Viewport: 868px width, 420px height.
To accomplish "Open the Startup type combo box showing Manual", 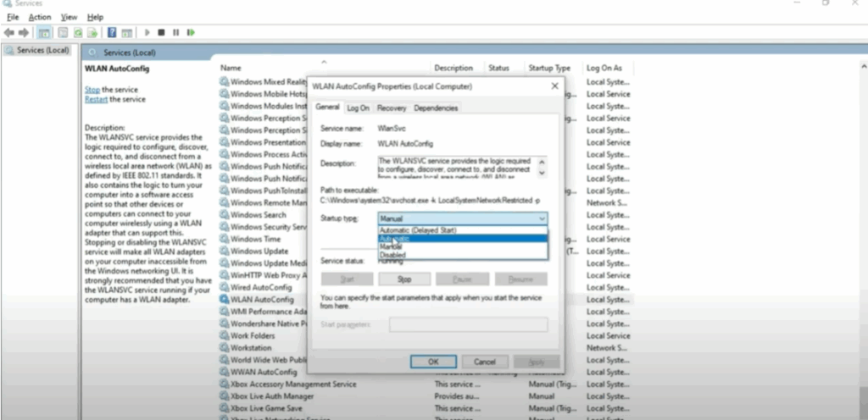I will point(463,218).
